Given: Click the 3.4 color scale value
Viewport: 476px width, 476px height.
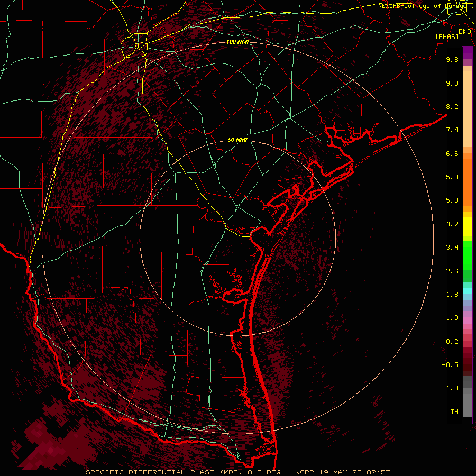Looking at the screenshot, I should click(452, 248).
